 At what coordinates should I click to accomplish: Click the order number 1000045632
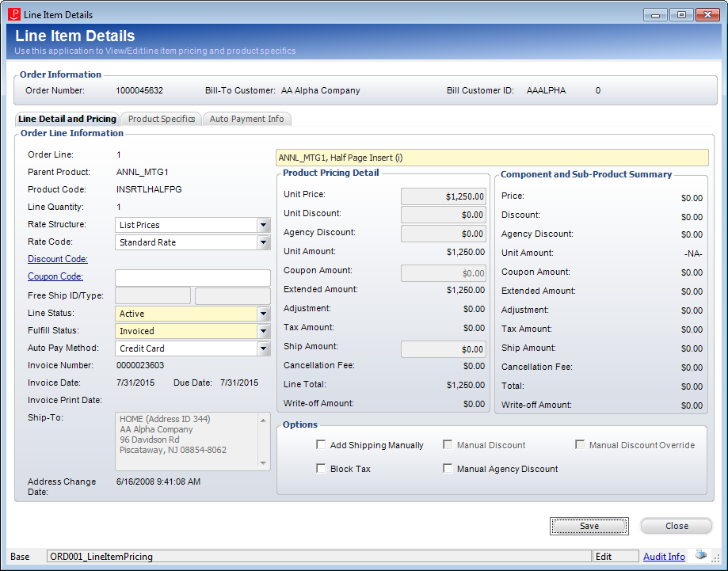coord(139,90)
